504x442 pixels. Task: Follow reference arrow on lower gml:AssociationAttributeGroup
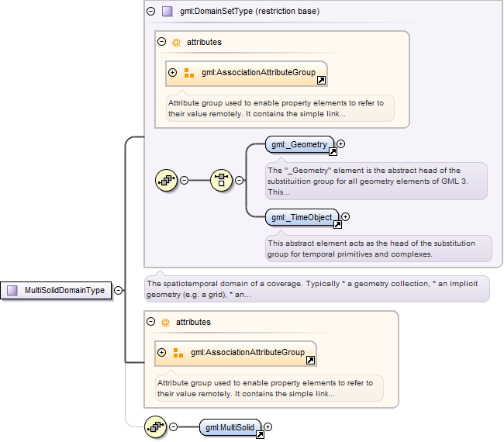(310, 361)
